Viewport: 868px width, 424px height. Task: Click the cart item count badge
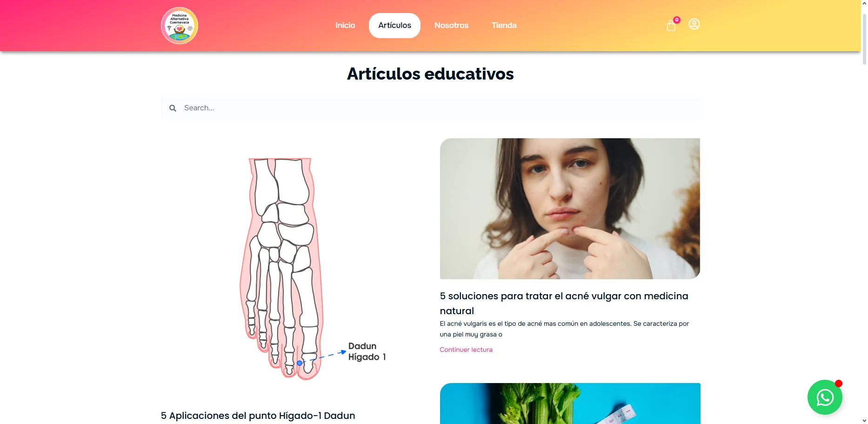[677, 20]
